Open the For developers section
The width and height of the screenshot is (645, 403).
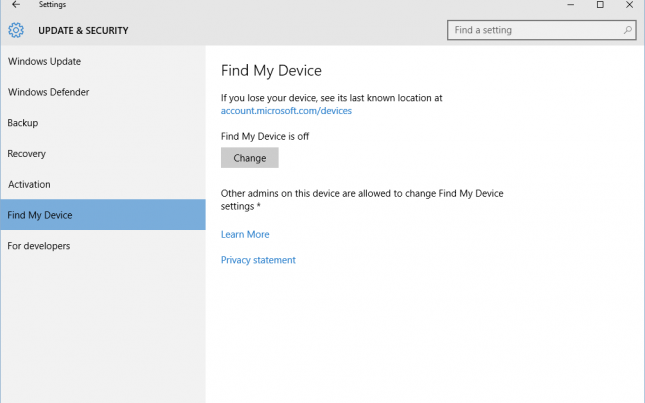coord(39,246)
